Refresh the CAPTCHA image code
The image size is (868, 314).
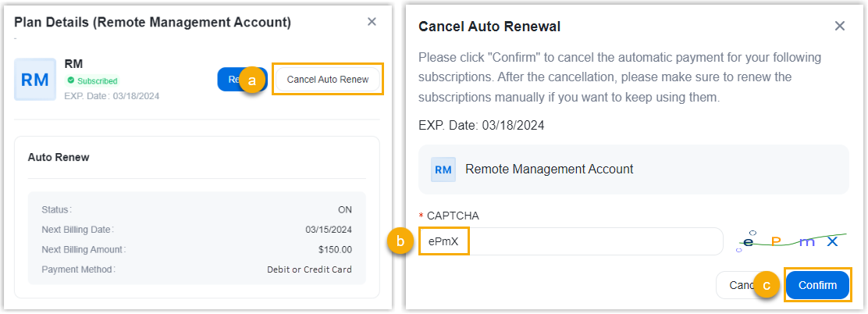(789, 241)
